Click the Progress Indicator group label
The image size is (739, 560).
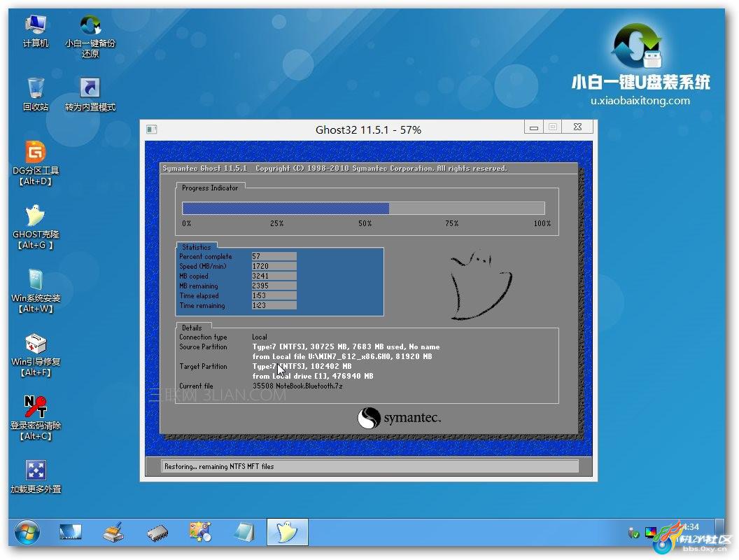click(210, 188)
